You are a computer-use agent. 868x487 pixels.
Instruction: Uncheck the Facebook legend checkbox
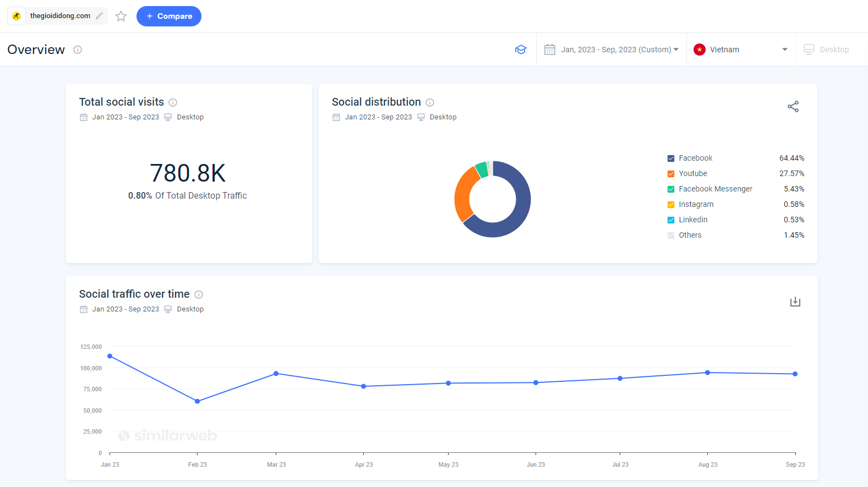(671, 158)
